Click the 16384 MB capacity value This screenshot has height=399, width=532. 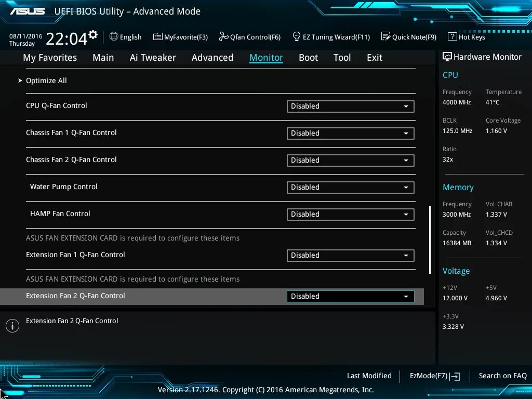(x=457, y=243)
